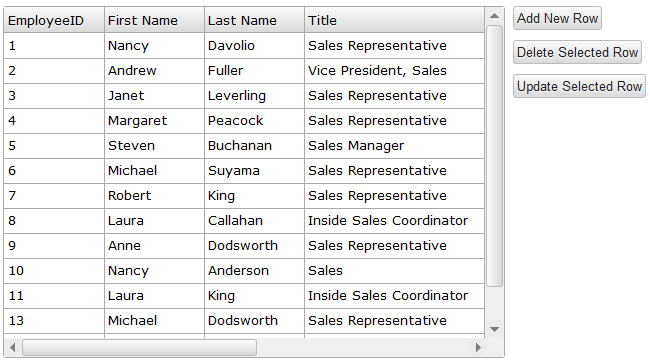Viewport: 650px width, 363px height.
Task: Select the Callahan last name cell
Action: [254, 220]
